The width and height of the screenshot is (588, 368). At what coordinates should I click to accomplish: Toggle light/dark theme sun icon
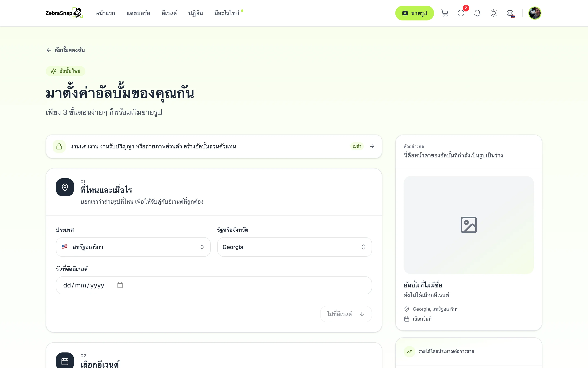[x=493, y=13]
